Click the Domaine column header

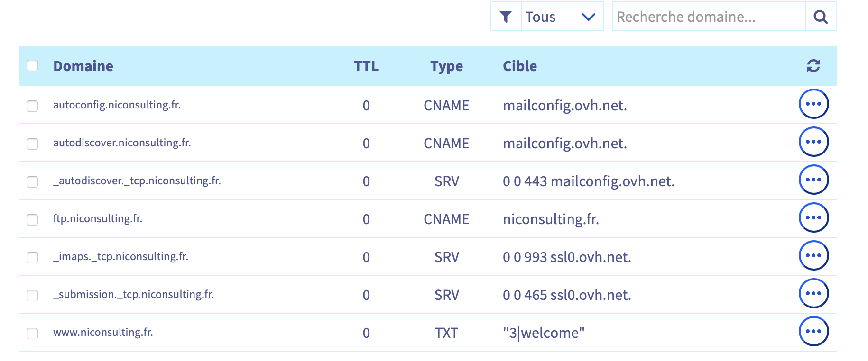click(83, 66)
